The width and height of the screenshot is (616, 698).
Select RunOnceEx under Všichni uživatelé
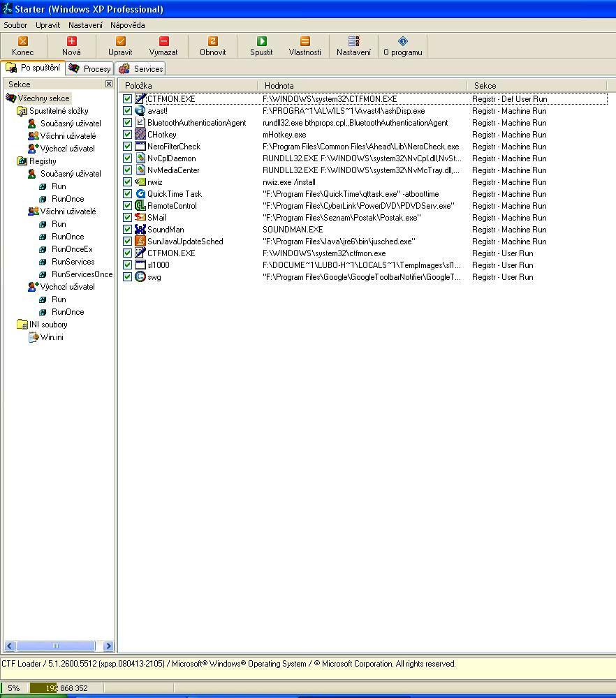pos(72,249)
